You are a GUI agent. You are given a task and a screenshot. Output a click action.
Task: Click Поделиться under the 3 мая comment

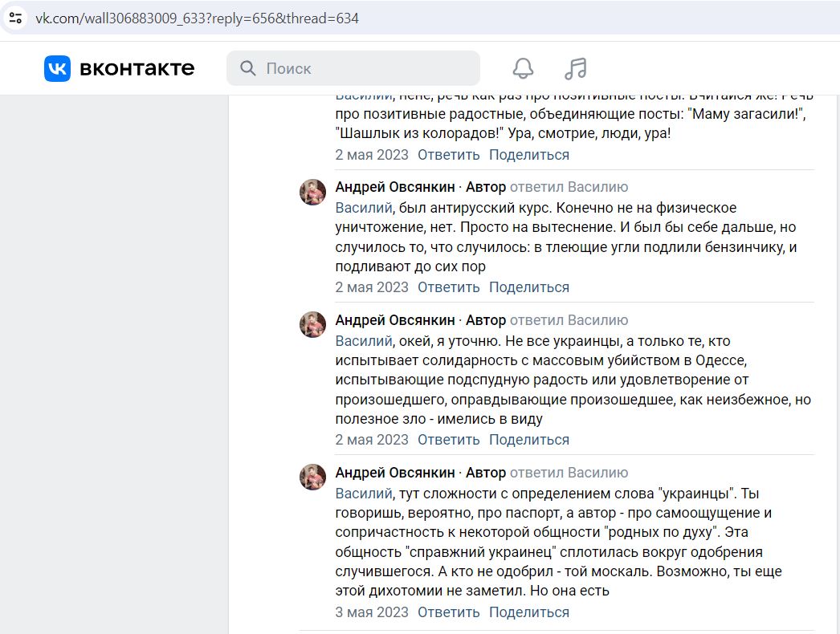528,612
